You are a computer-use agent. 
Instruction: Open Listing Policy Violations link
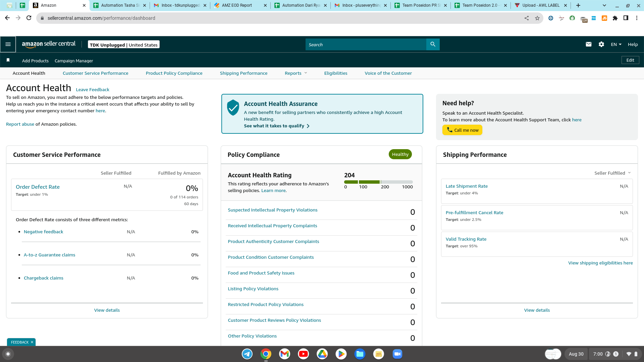pyautogui.click(x=253, y=289)
